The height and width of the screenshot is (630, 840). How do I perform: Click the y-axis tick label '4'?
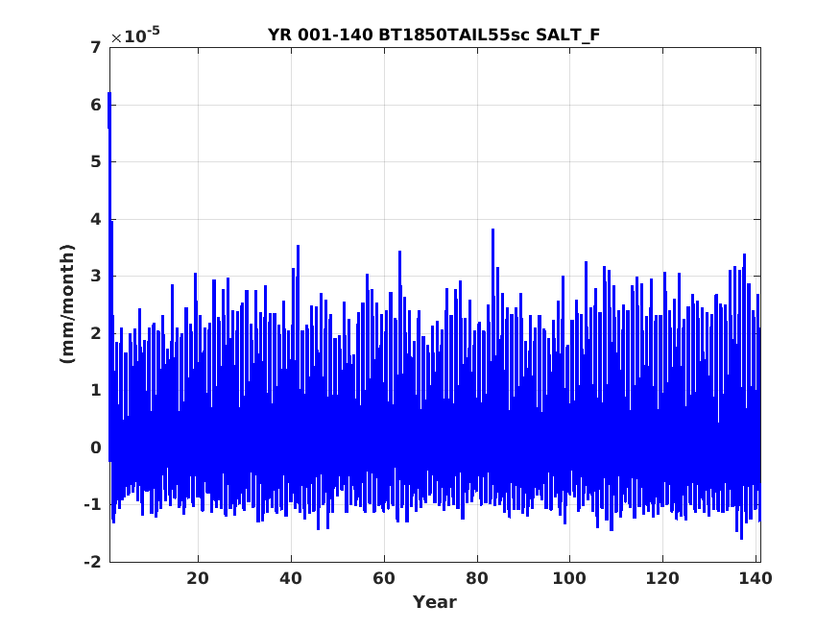[96, 219]
